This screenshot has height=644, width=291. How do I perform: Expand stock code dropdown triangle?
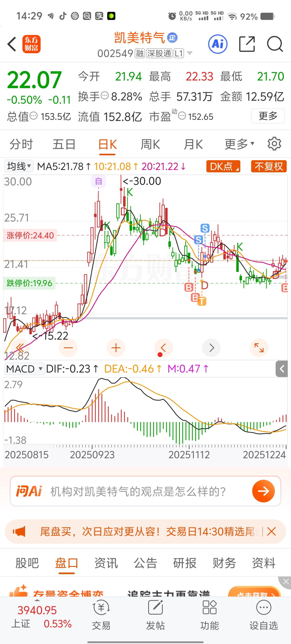(190, 53)
